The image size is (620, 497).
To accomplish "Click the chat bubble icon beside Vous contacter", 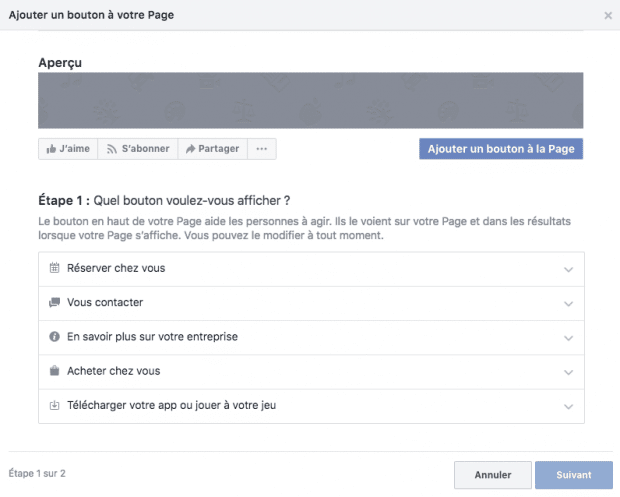I will (55, 302).
